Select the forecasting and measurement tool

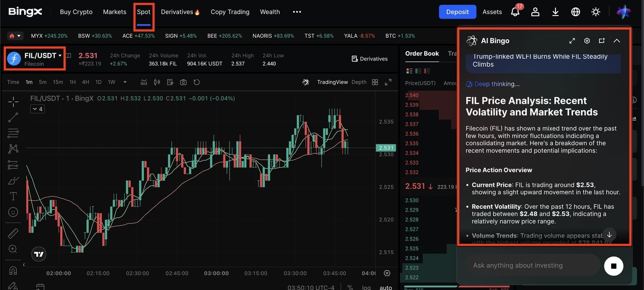(x=13, y=165)
